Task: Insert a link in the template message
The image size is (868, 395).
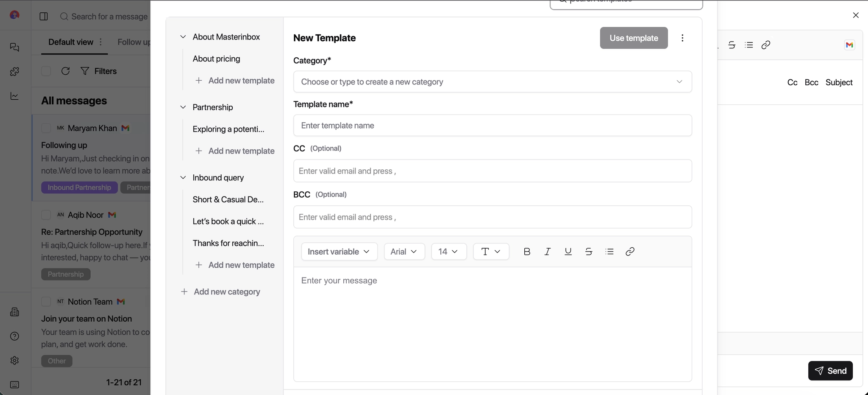Action: [629, 252]
